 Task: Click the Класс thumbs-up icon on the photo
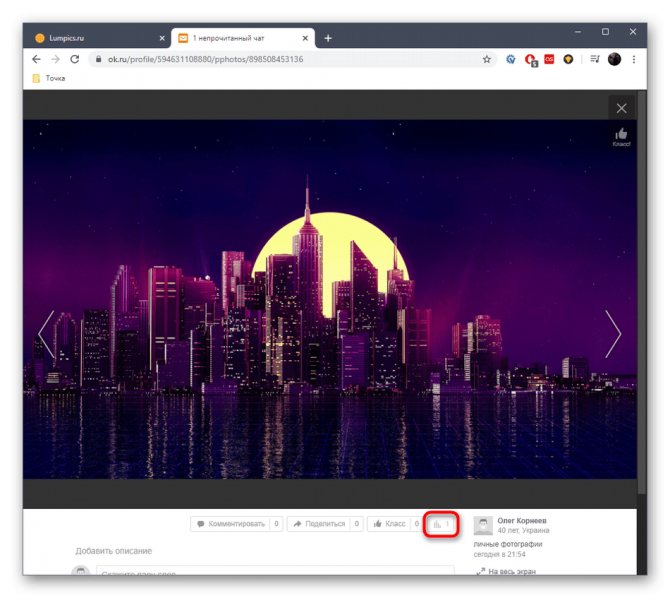coord(621,137)
